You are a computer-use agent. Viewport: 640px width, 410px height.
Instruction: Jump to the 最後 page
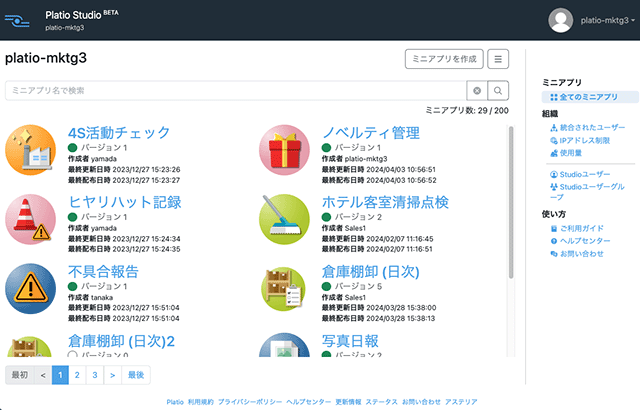[137, 375]
